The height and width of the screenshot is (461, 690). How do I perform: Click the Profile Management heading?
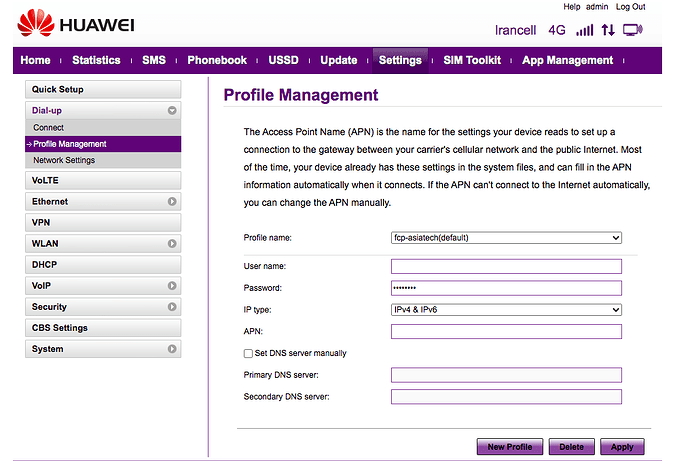coord(301,95)
